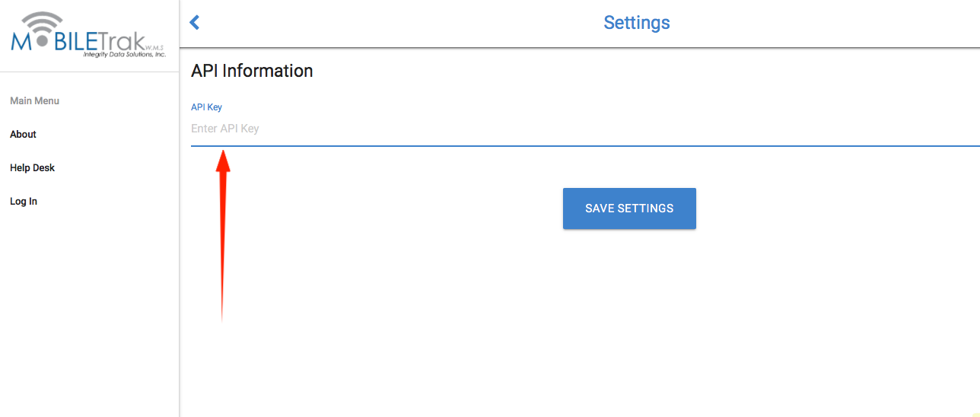
Task: Click the blue underline of the API Key field
Action: pyautogui.click(x=585, y=145)
